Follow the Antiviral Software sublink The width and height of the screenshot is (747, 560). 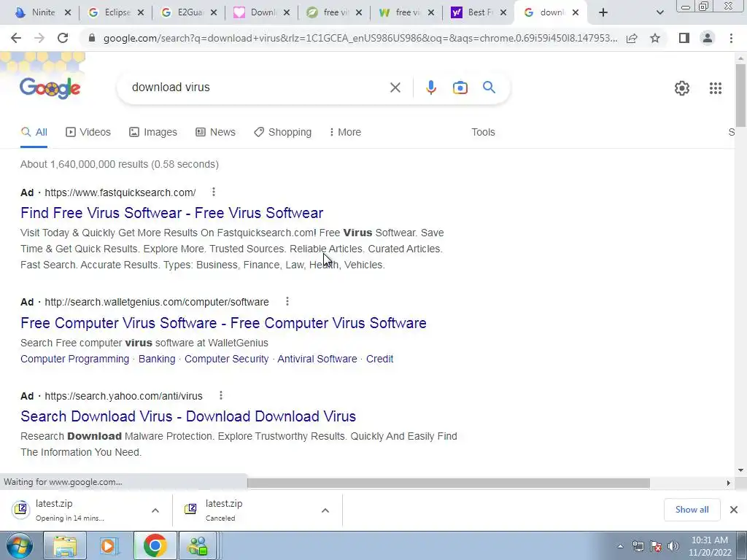click(x=317, y=359)
